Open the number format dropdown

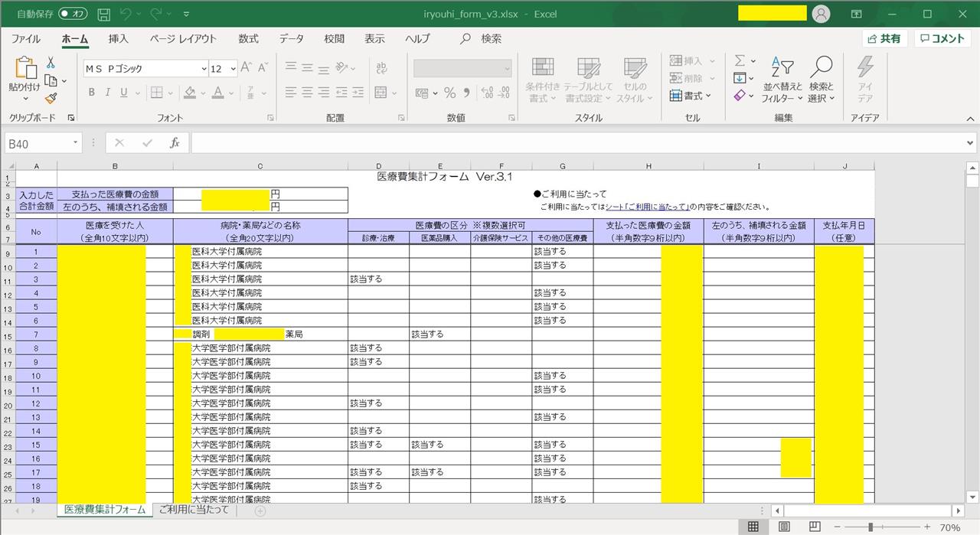coord(506,69)
